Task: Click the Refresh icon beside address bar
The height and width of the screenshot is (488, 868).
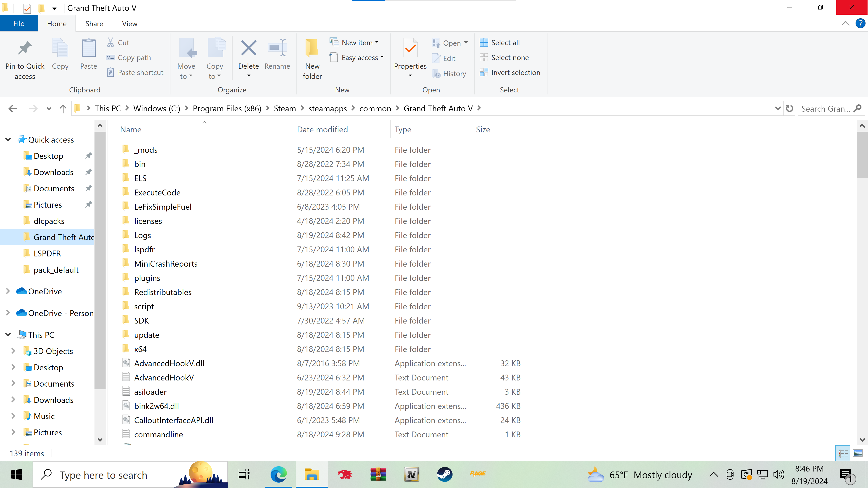Action: [790, 108]
